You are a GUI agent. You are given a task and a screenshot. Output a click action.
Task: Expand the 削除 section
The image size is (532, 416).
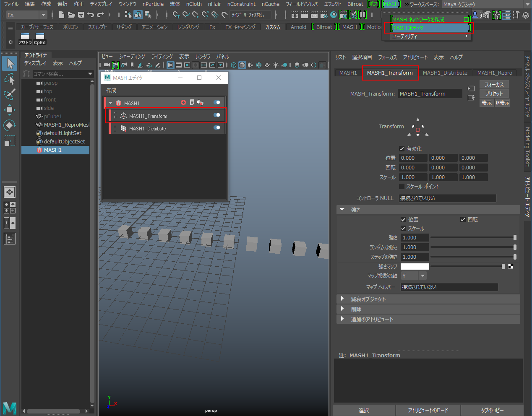(x=342, y=309)
